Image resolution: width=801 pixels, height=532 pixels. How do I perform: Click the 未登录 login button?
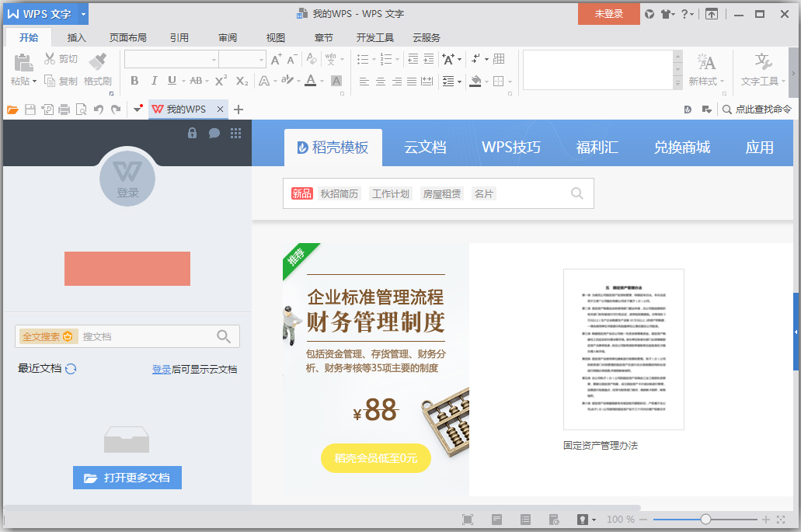[x=609, y=14]
